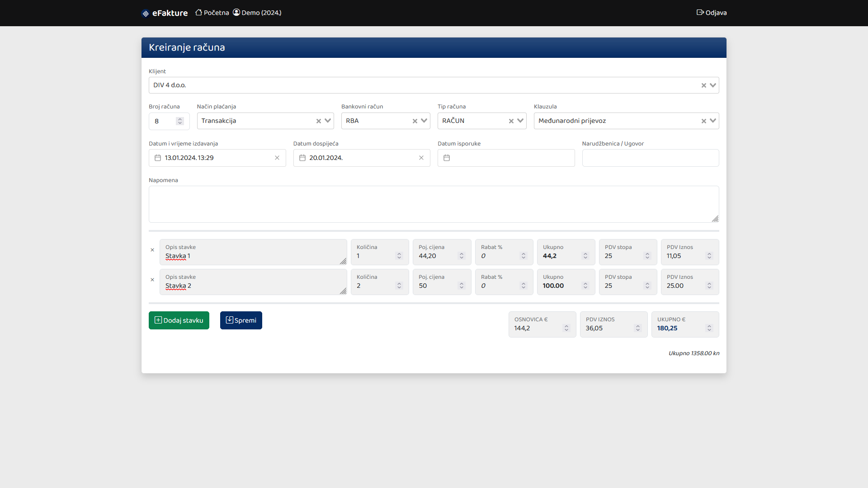This screenshot has width=868, height=488.
Task: Click the Dodaj stavku button
Action: point(179,320)
